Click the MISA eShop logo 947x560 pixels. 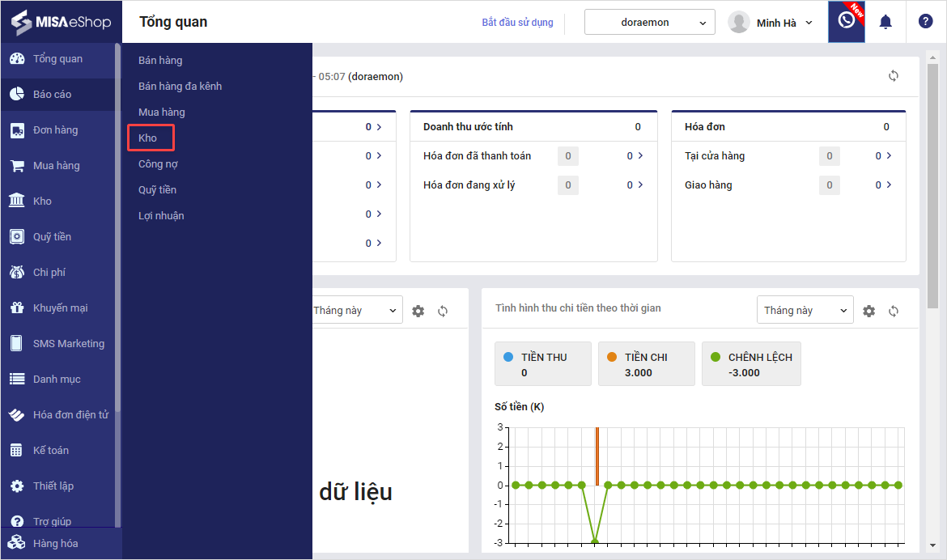(61, 22)
